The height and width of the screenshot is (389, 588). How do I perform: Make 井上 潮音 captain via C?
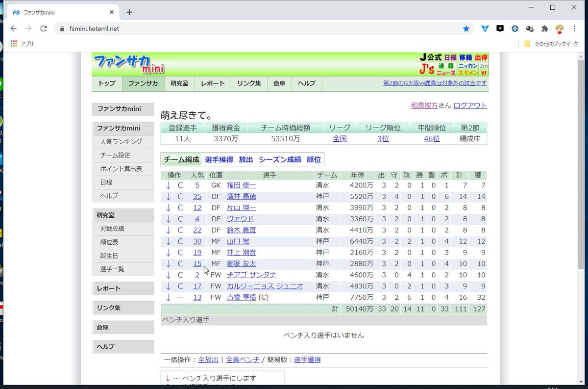[180, 253]
